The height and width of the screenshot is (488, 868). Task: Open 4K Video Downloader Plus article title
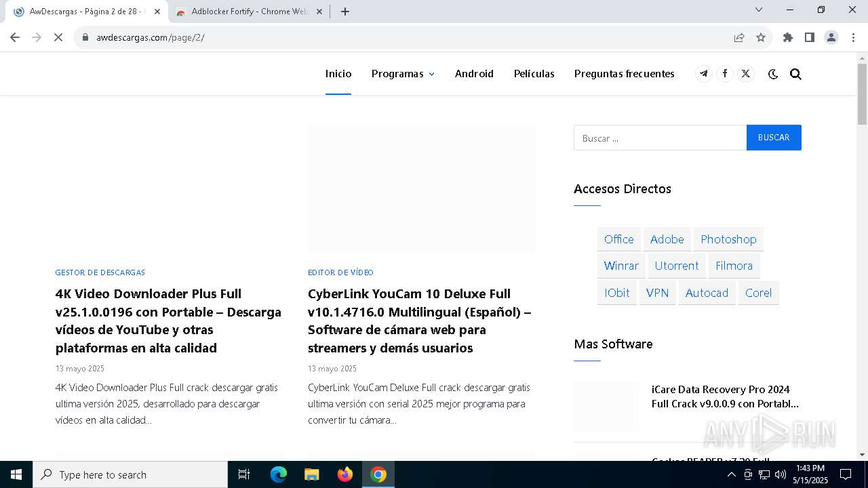[x=168, y=321]
